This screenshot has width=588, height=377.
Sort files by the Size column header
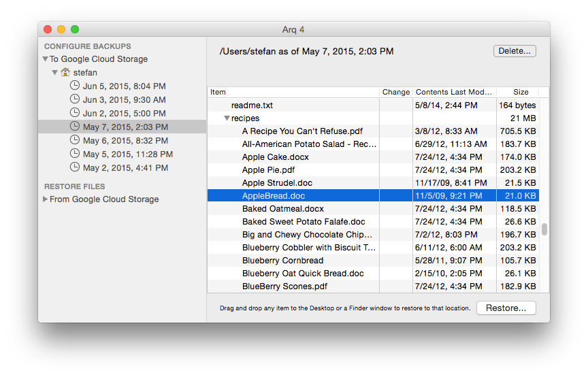pos(521,92)
